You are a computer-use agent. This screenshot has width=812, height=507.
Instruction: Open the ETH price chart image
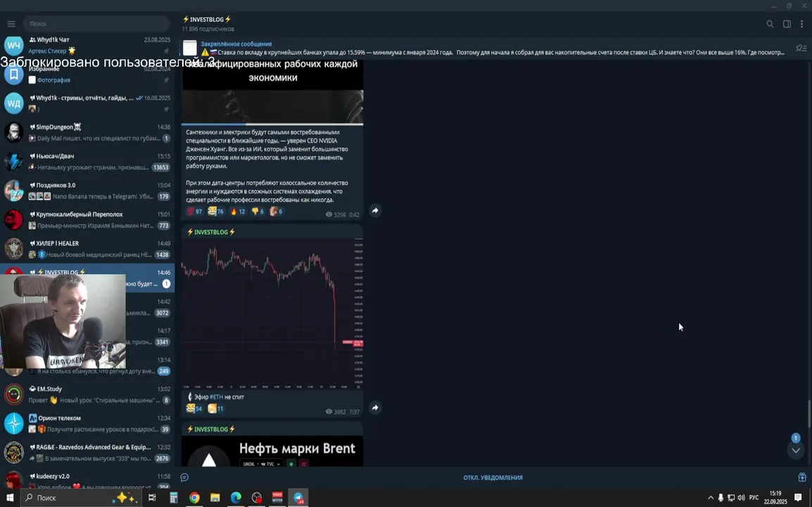point(272,313)
